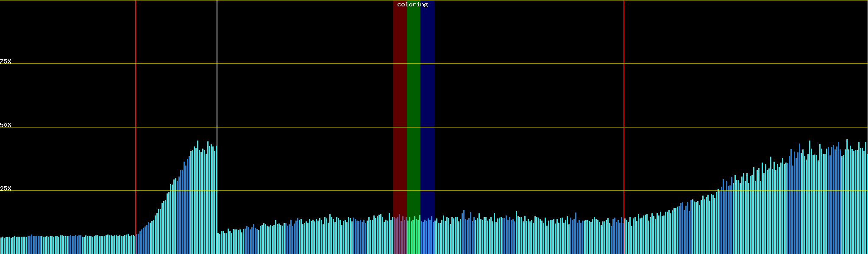Image resolution: width=868 pixels, height=254 pixels.
Task: Click the yellow 50% horizontal gridline
Action: pyautogui.click(x=509, y=127)
